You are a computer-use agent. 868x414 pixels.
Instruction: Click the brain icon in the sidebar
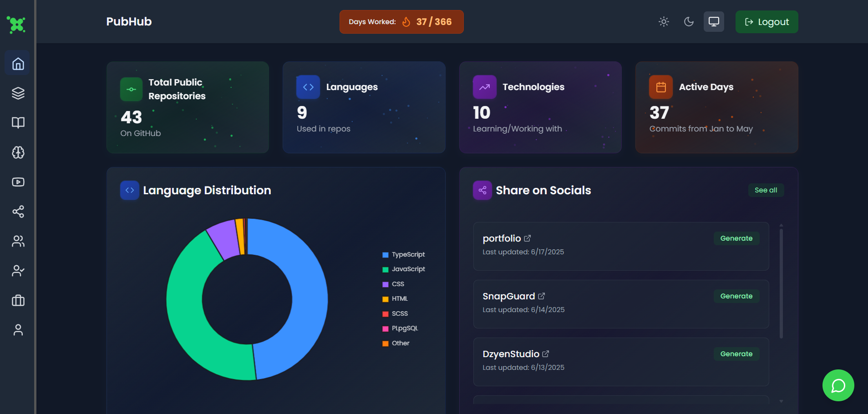17,152
